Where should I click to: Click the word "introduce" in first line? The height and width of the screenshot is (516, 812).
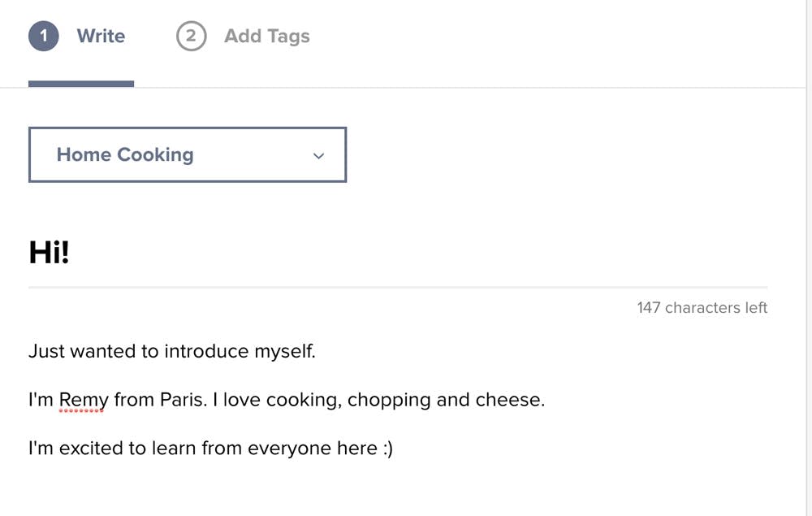(x=207, y=352)
